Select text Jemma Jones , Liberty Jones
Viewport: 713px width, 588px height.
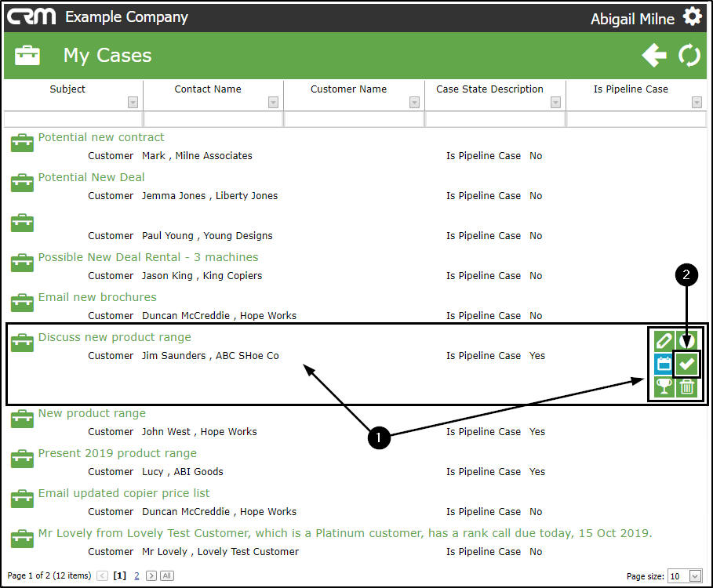click(x=209, y=196)
